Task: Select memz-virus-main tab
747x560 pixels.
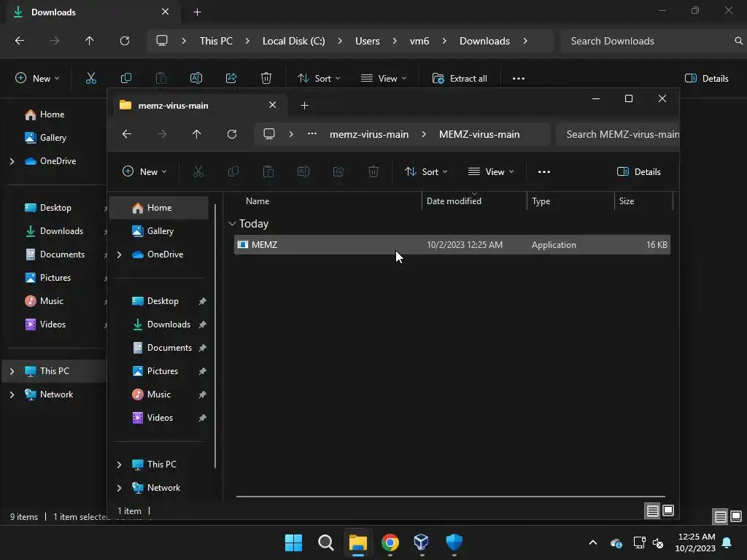Action: pos(200,105)
